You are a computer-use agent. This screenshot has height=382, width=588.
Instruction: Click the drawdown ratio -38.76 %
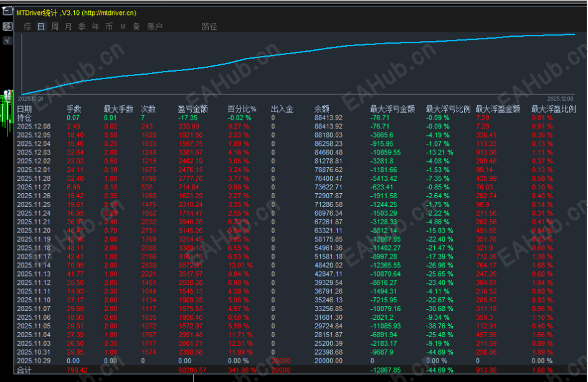point(440,326)
